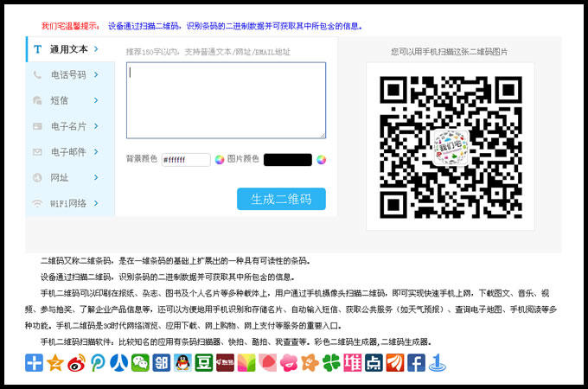Click the WiFi signal icon

click(x=37, y=203)
